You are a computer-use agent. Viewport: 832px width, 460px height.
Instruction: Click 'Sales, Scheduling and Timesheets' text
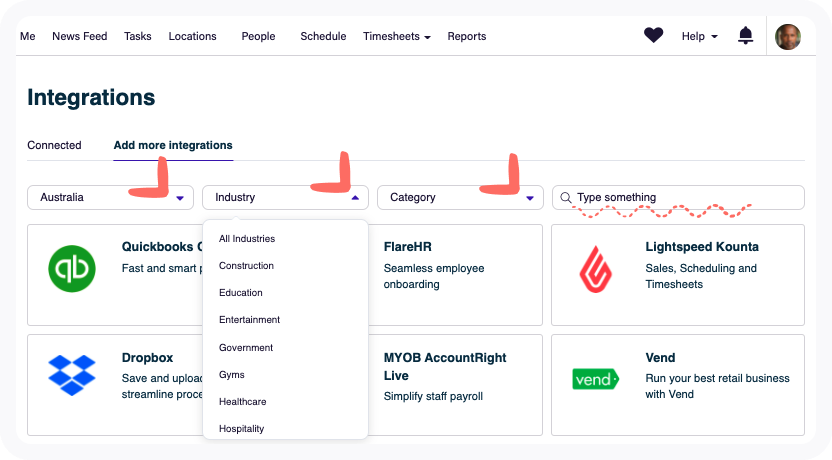click(x=701, y=276)
